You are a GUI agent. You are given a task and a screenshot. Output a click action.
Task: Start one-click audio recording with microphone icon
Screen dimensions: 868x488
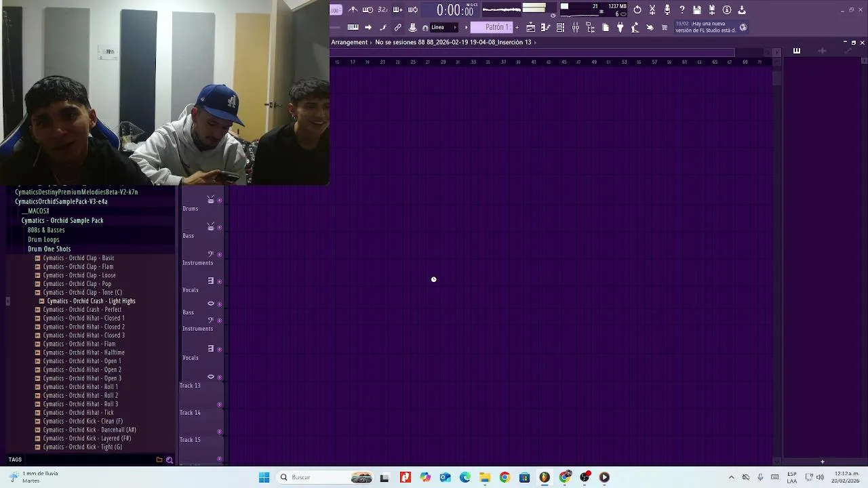tap(667, 10)
